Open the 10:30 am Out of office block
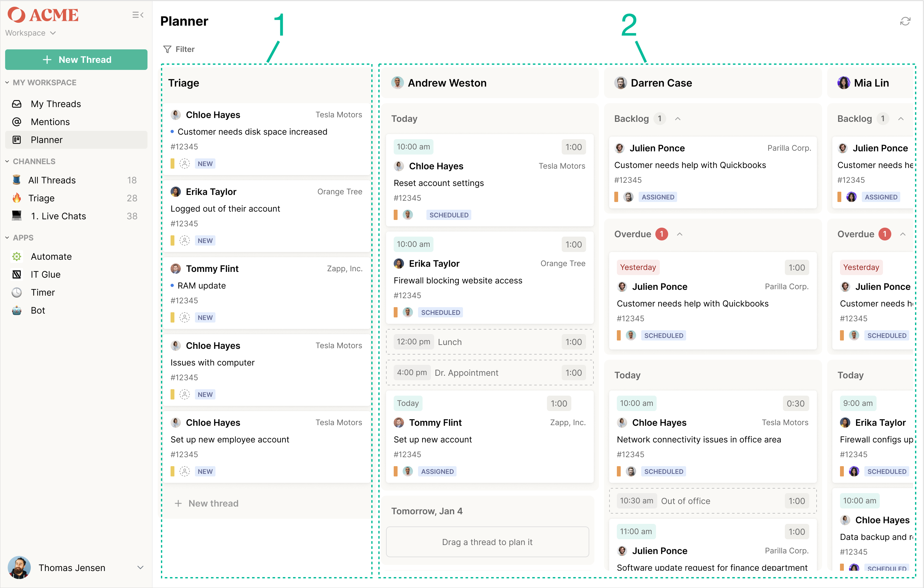The height and width of the screenshot is (588, 924). coord(713,501)
